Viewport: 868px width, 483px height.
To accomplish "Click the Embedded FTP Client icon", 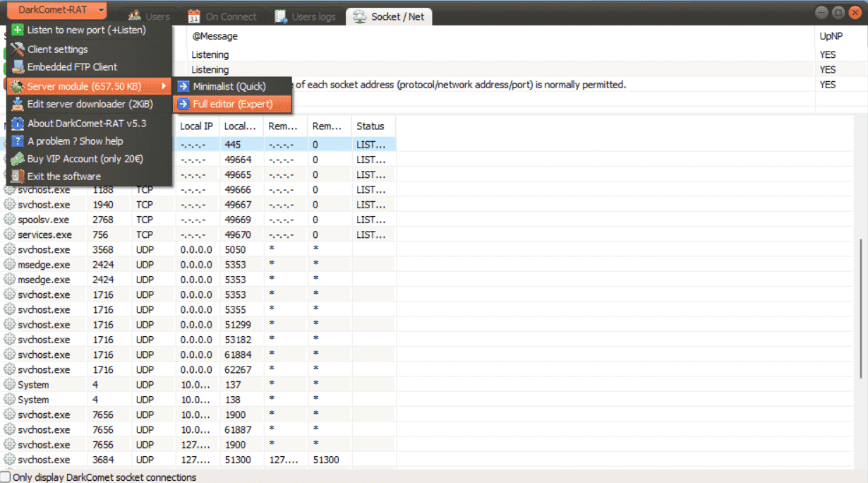I will (x=18, y=67).
